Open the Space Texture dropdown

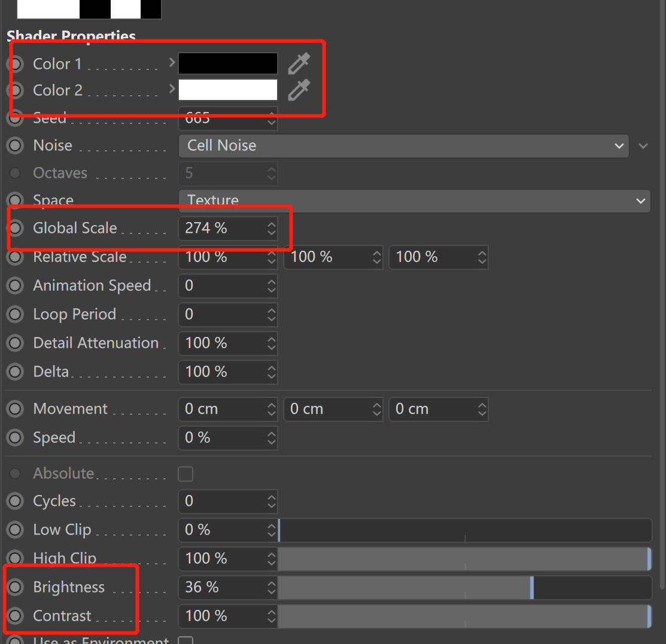point(414,201)
